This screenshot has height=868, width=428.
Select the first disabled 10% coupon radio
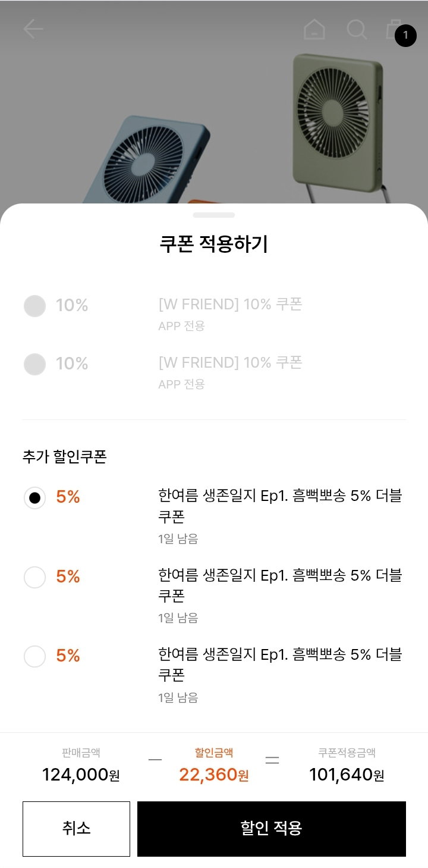34,306
